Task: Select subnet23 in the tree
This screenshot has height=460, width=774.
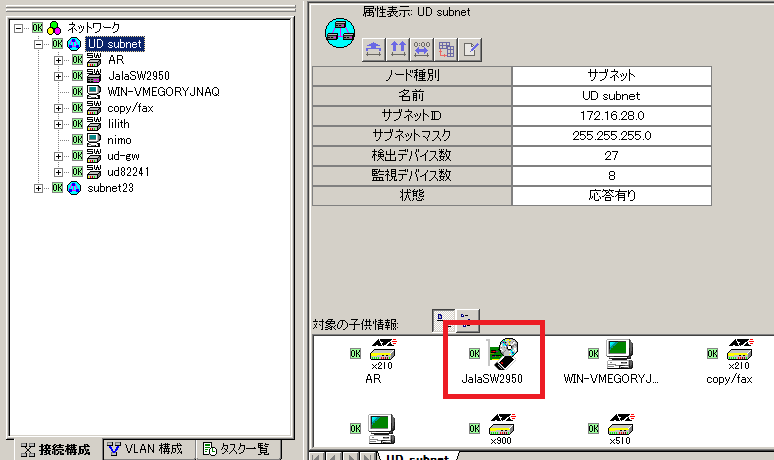Action: pos(111,188)
